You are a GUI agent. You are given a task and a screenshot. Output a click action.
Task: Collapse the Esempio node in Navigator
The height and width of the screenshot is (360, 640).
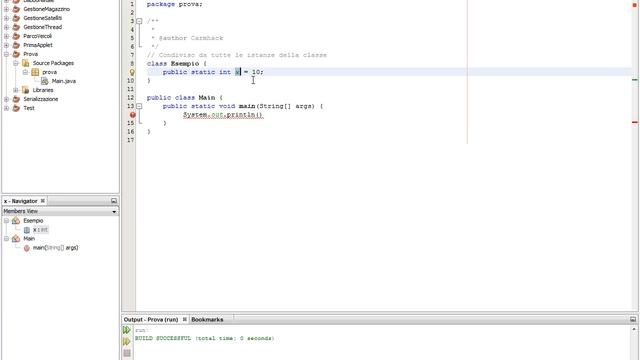7,220
